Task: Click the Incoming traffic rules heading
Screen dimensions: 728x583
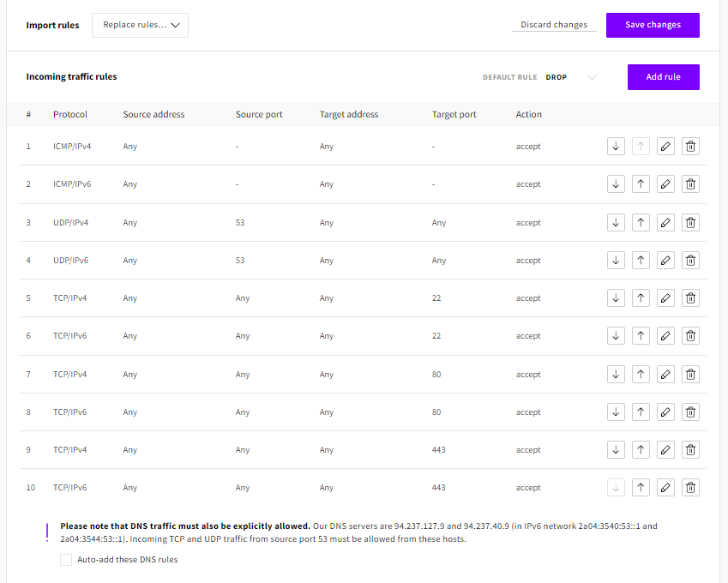Action: [71, 76]
